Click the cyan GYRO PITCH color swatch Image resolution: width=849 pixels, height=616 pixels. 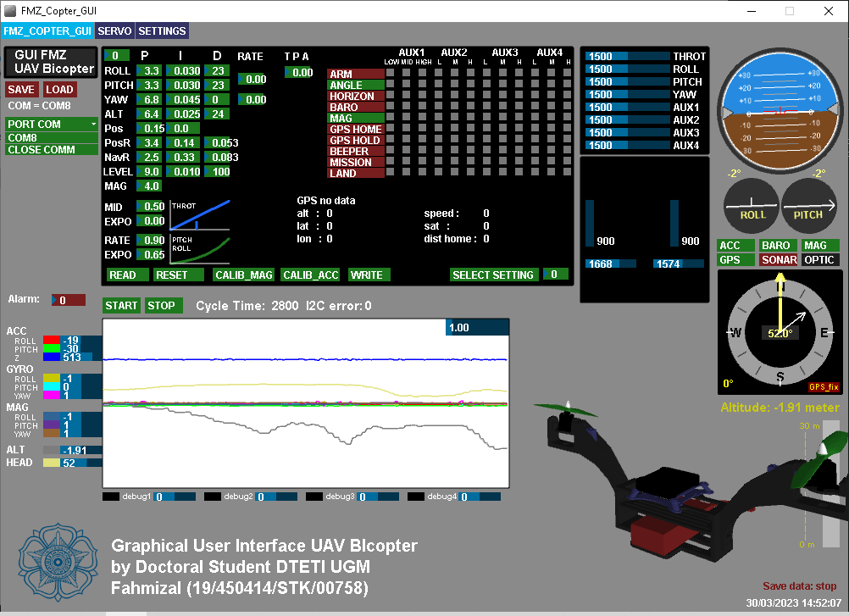(52, 386)
